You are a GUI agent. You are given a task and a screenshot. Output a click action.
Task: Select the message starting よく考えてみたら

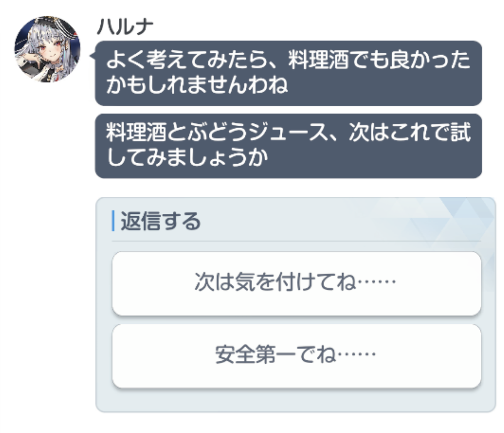tap(289, 73)
